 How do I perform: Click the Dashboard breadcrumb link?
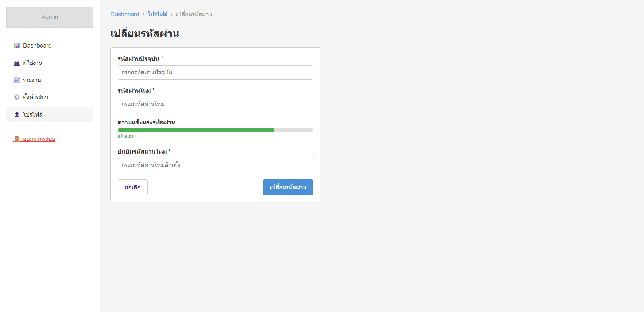(x=125, y=14)
